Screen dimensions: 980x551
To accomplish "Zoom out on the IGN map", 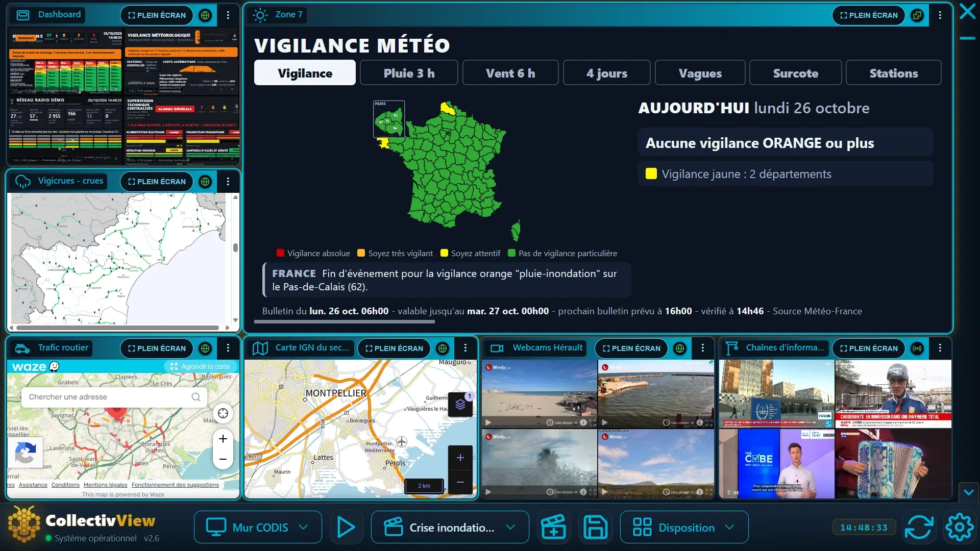I will 460,482.
